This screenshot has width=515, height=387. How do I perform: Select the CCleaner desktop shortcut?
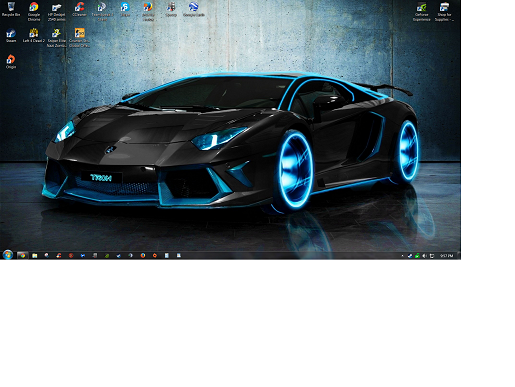[79, 9]
